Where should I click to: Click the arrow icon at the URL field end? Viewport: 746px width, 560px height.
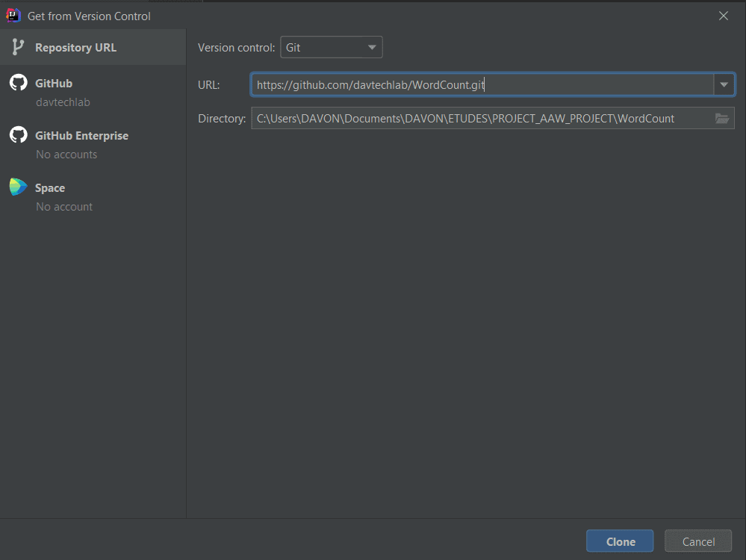click(723, 84)
